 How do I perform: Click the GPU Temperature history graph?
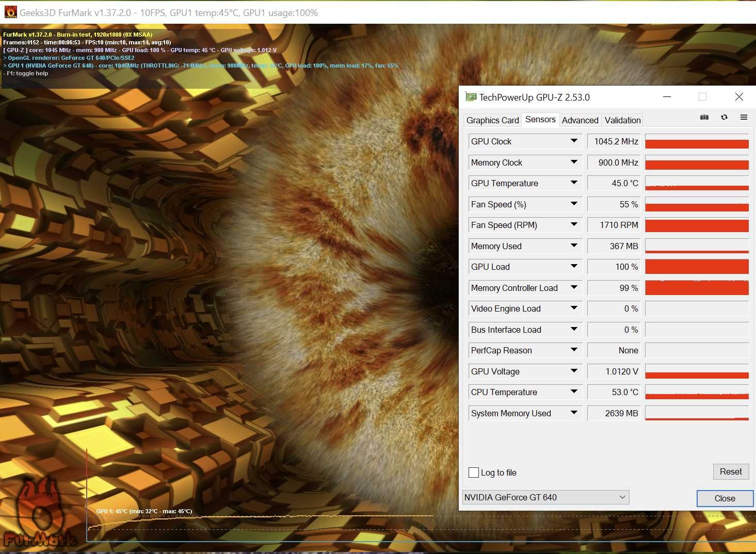click(x=697, y=183)
